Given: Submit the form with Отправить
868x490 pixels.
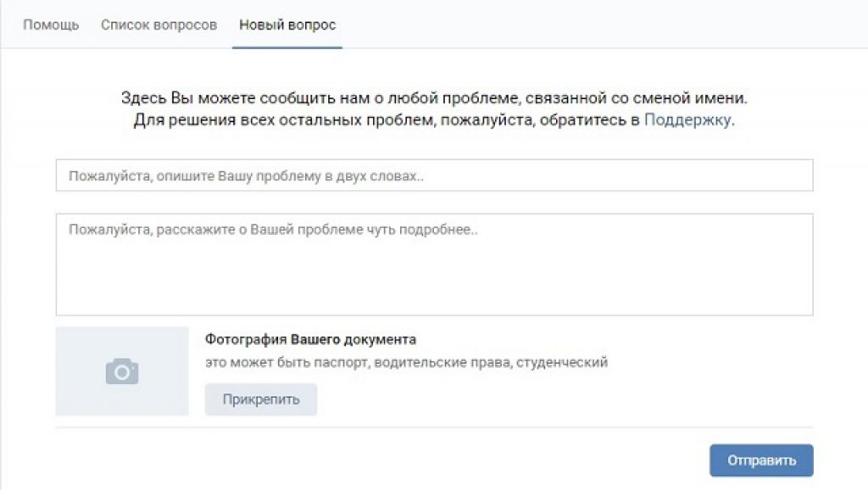Looking at the screenshot, I should 761,460.
